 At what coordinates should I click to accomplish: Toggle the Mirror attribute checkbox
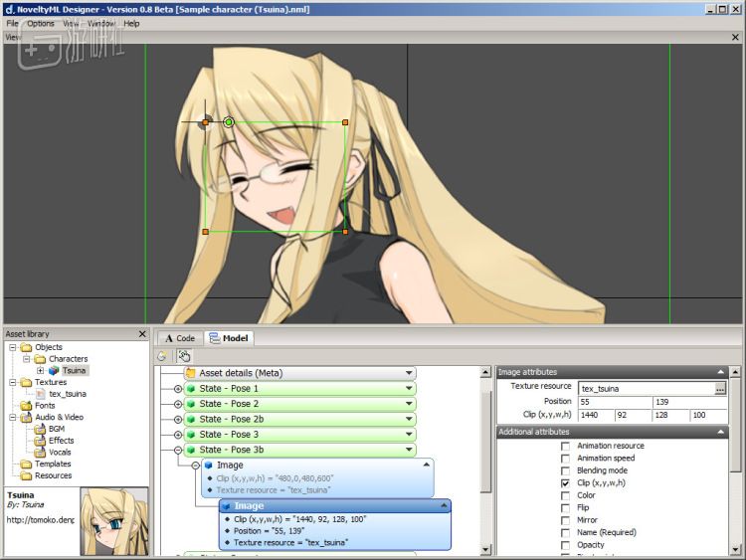[565, 520]
